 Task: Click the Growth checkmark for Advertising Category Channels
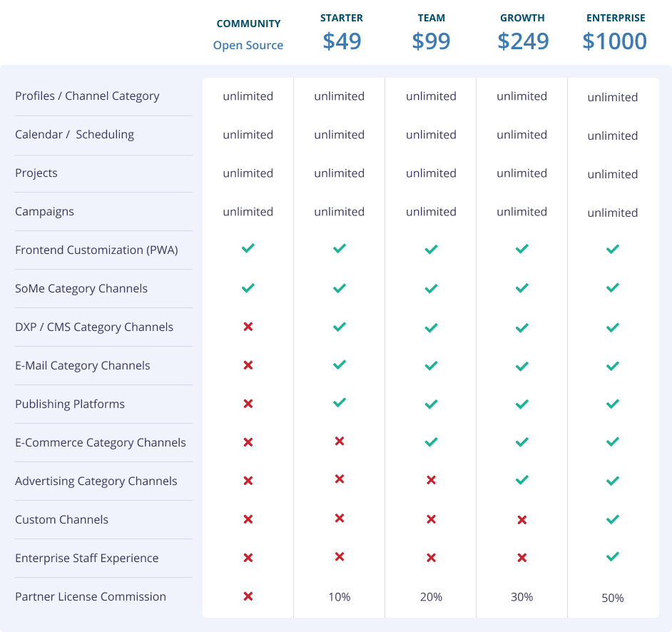pyautogui.click(x=522, y=481)
